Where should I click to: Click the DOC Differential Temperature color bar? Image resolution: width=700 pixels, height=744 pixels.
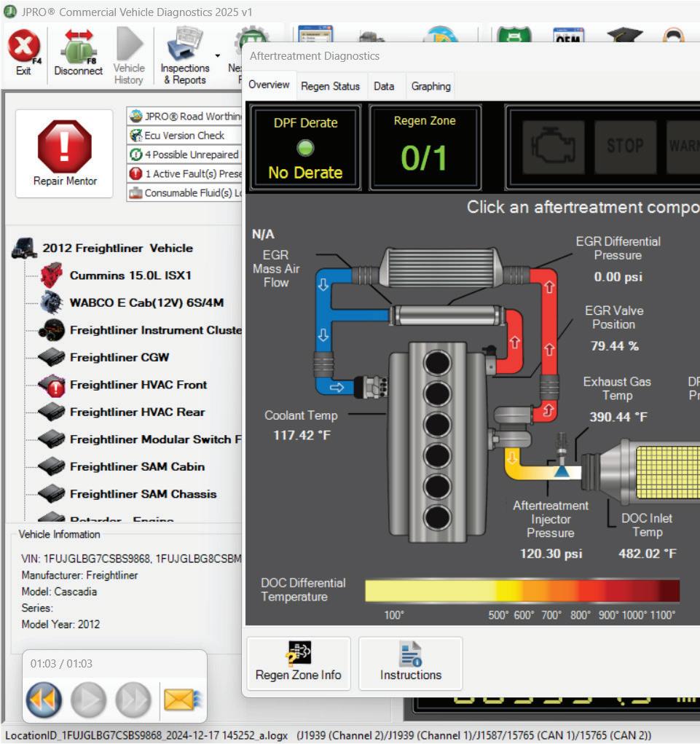pyautogui.click(x=522, y=591)
